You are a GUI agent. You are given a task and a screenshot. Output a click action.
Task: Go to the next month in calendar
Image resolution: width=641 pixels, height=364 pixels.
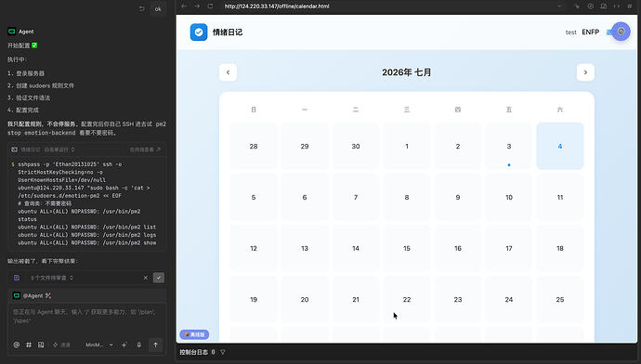(585, 72)
